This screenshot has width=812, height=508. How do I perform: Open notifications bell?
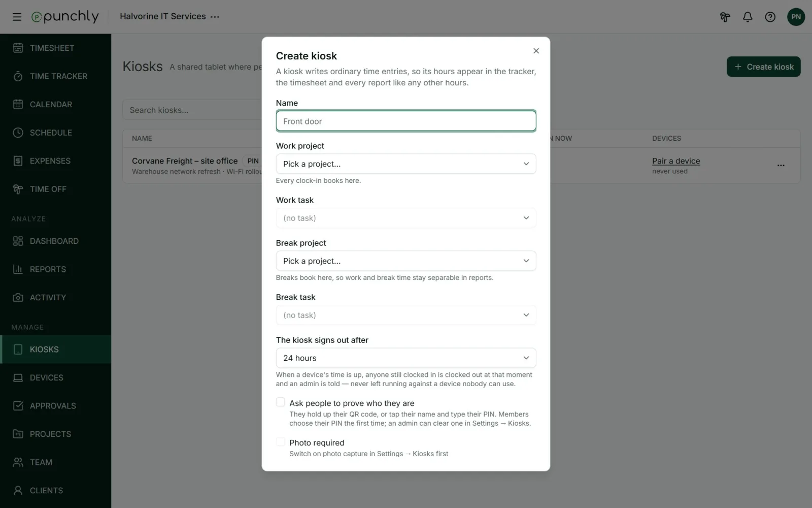coord(748,17)
